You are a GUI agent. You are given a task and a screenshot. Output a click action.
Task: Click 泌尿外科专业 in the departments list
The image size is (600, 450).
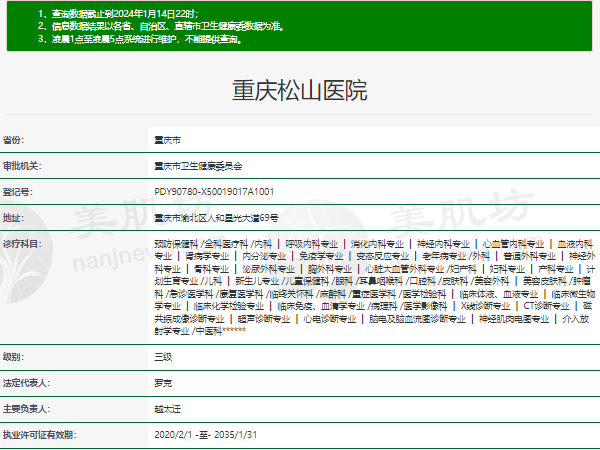(269, 269)
